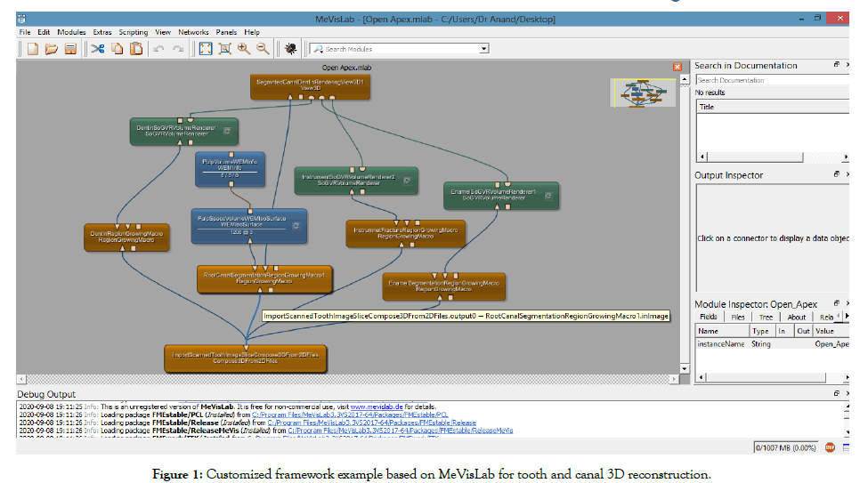Image resolution: width=868 pixels, height=483 pixels.
Task: Click refresh icon on InstrumentSoGVRVolumeRenderer2 module
Action: tap(407, 181)
